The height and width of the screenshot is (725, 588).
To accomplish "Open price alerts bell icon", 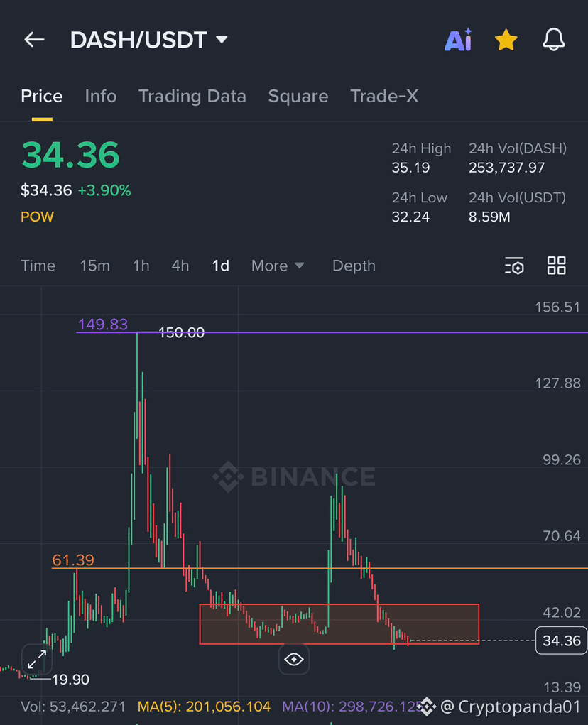I will [553, 40].
